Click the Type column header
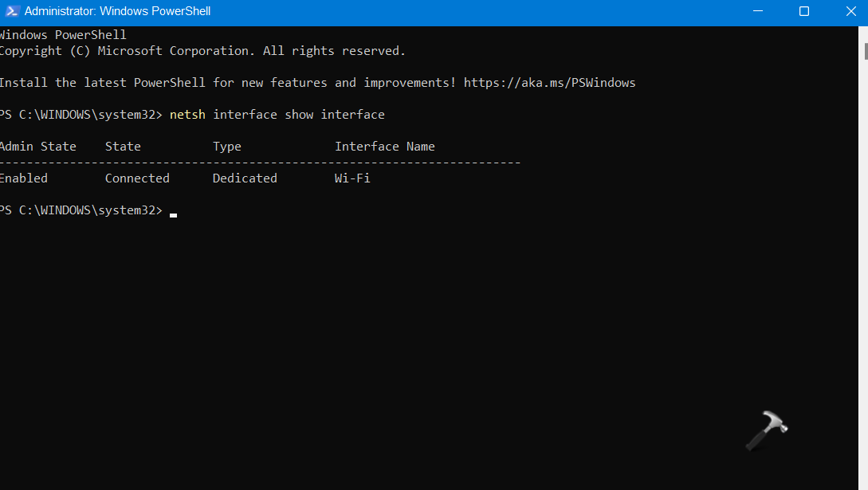The image size is (868, 490). [x=226, y=147]
